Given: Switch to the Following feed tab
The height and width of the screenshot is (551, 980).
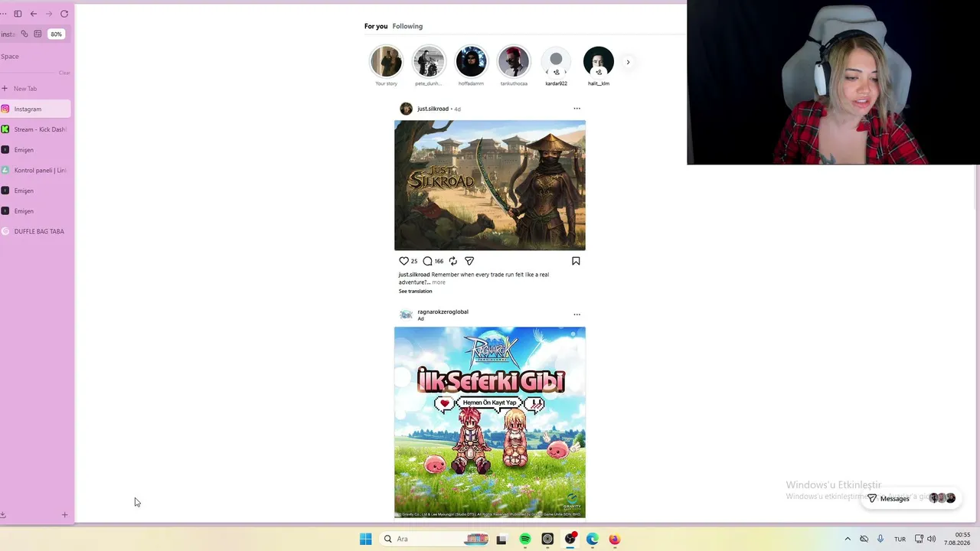Looking at the screenshot, I should 407,26.
